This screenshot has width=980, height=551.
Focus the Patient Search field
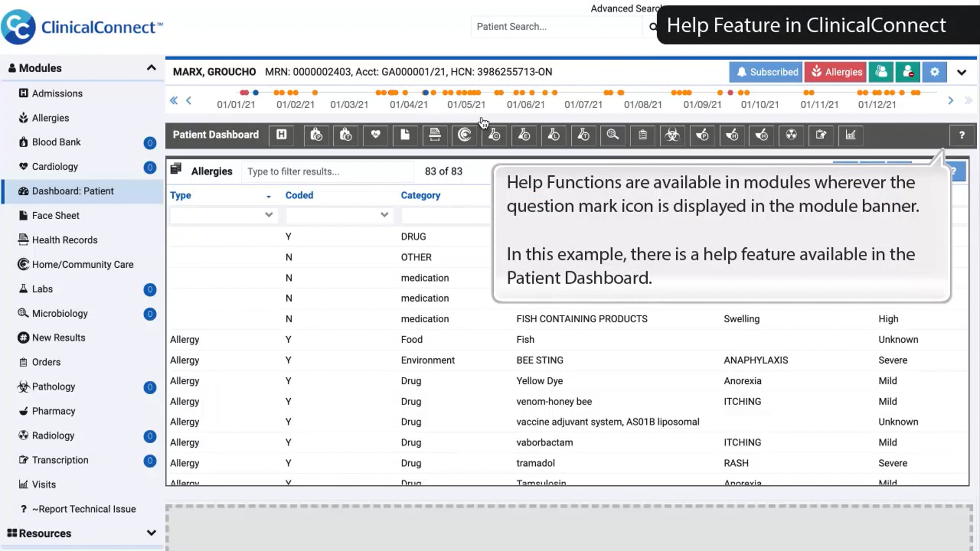[x=557, y=27]
